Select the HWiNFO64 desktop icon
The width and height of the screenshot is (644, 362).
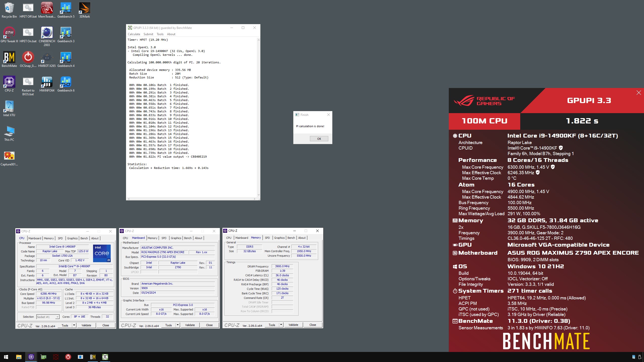pos(47,84)
